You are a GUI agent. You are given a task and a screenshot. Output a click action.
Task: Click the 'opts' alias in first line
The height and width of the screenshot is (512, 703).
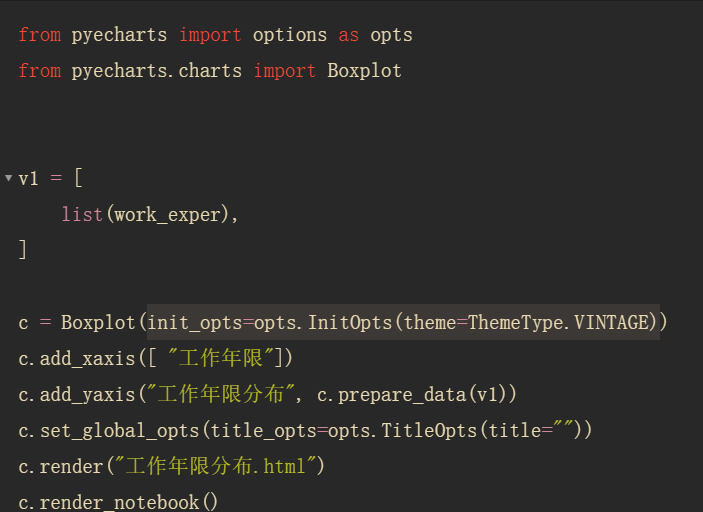coord(391,35)
